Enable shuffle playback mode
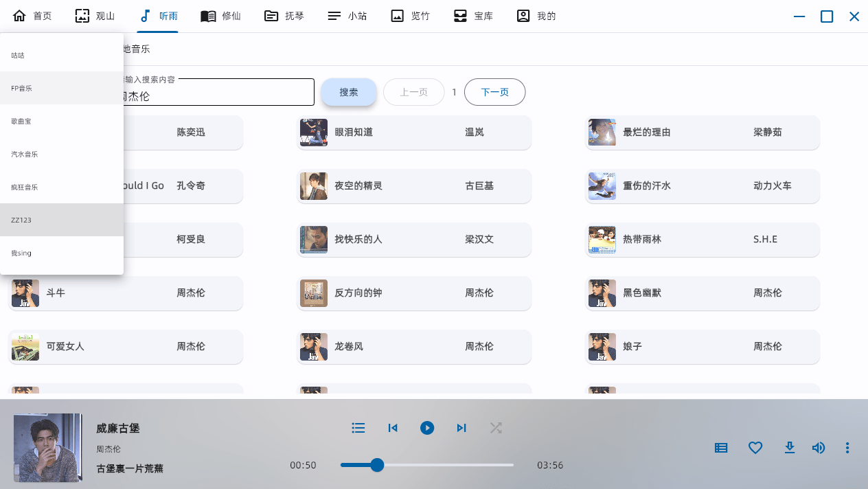This screenshot has height=489, width=868. [496, 427]
